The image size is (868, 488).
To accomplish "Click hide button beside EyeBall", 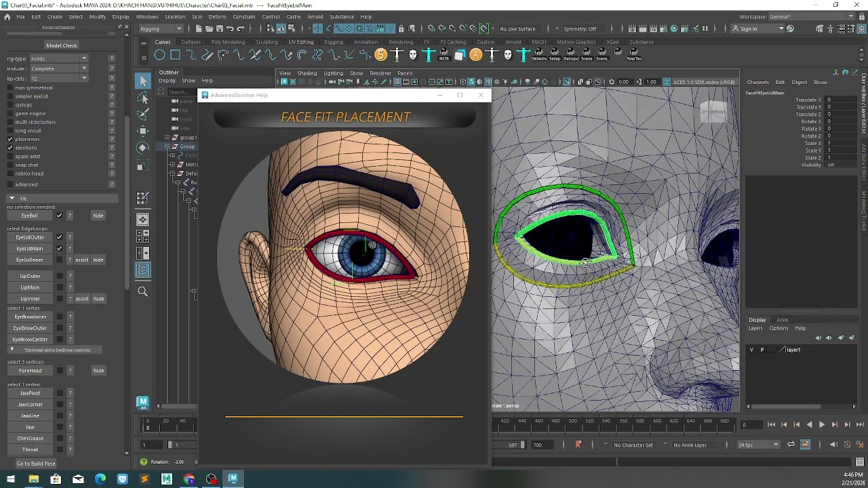I will pyautogui.click(x=98, y=216).
